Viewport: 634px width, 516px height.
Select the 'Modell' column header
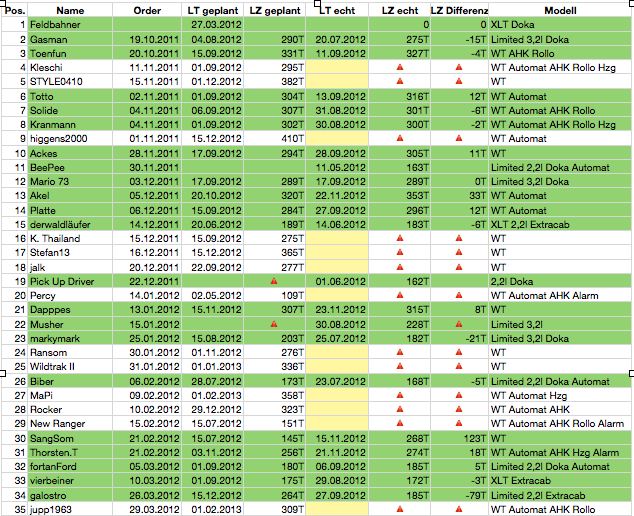[x=560, y=11]
